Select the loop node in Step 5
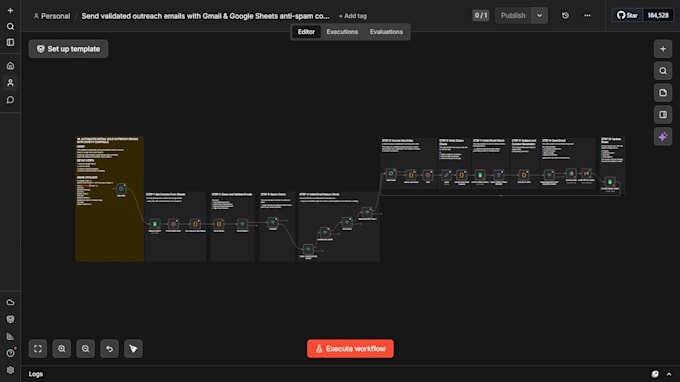The width and height of the screenshot is (680, 382). point(391,174)
